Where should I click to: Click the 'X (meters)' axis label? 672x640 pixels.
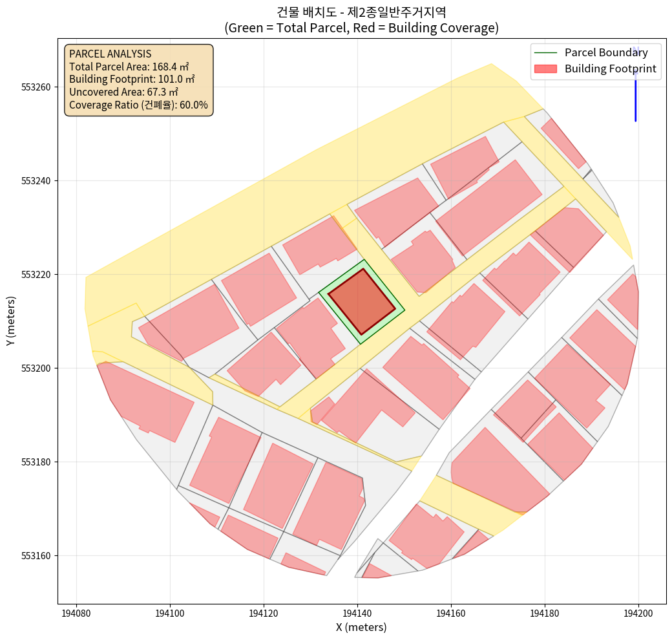click(x=361, y=627)
